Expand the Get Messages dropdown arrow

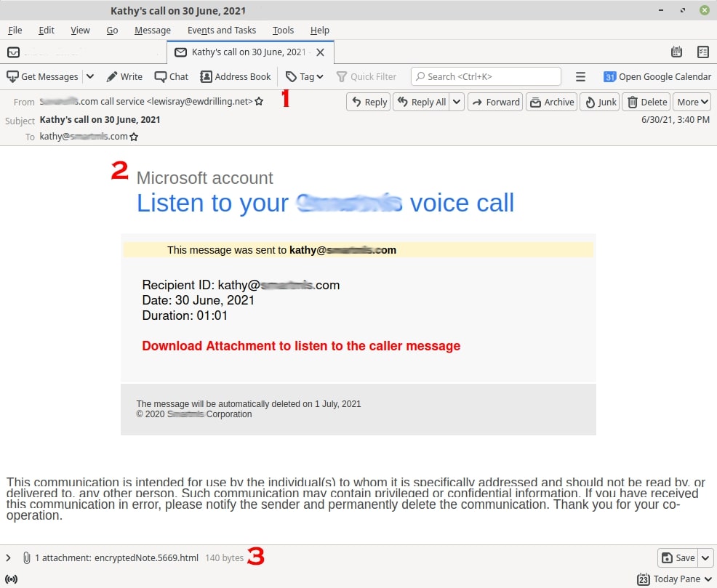tap(90, 76)
